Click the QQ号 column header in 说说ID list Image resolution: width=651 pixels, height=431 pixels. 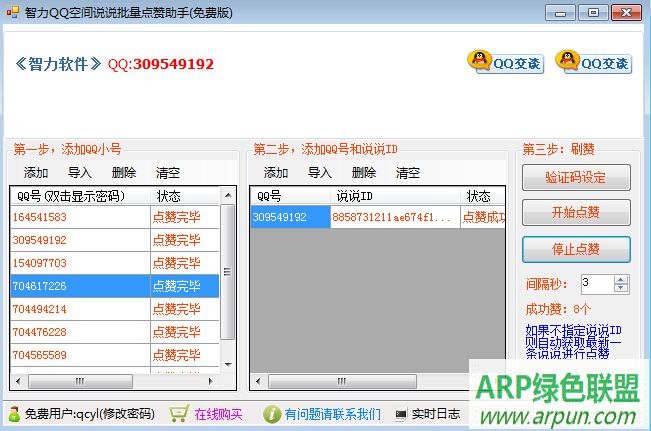click(291, 196)
